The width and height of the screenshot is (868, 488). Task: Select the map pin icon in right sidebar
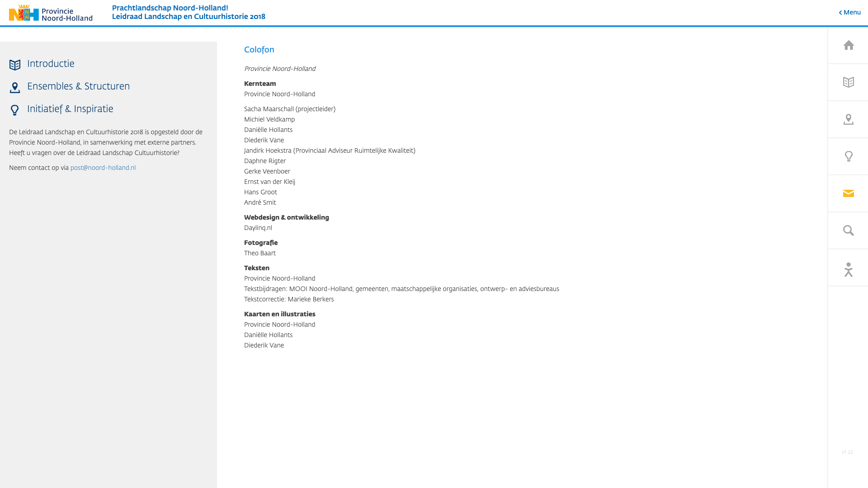coord(849,119)
